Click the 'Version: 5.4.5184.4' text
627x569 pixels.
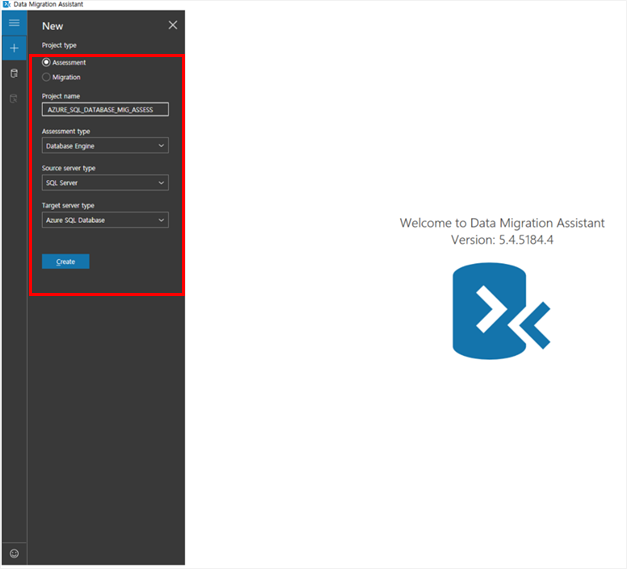pyautogui.click(x=502, y=240)
